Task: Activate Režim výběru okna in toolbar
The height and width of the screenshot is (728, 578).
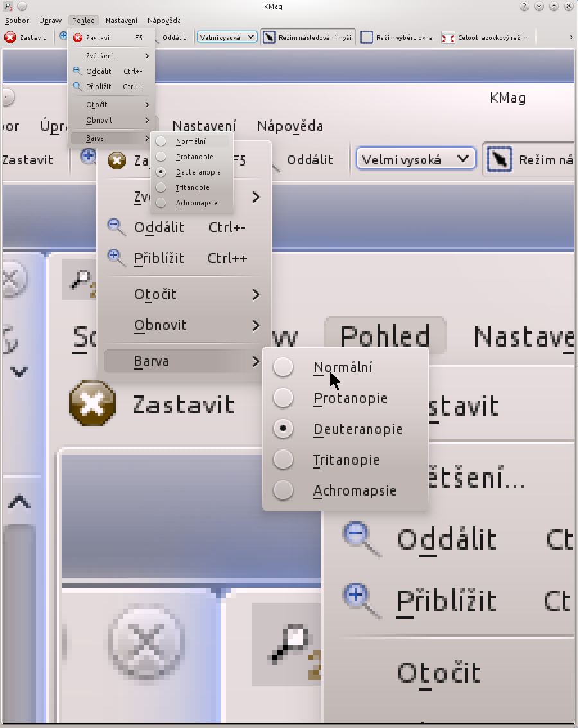Action: click(x=397, y=38)
